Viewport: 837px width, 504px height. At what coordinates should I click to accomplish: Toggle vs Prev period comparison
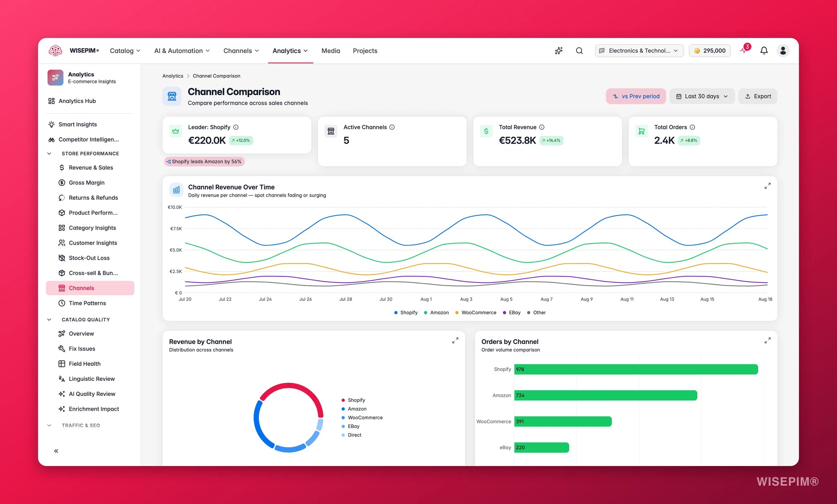636,96
